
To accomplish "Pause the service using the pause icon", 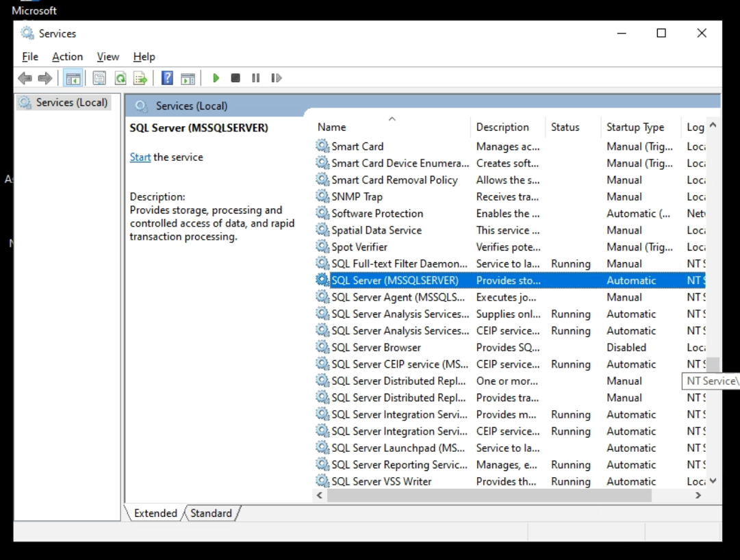I will tap(256, 78).
